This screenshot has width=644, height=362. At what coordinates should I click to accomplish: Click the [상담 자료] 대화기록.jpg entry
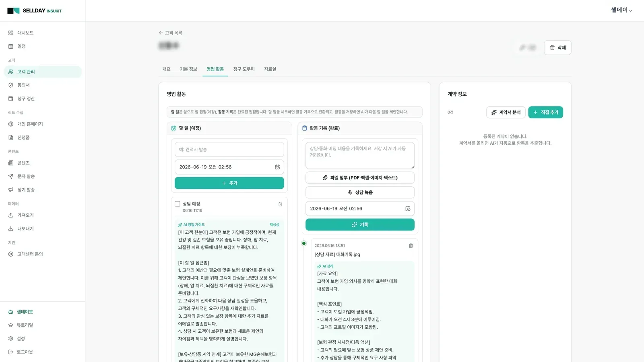click(x=337, y=255)
